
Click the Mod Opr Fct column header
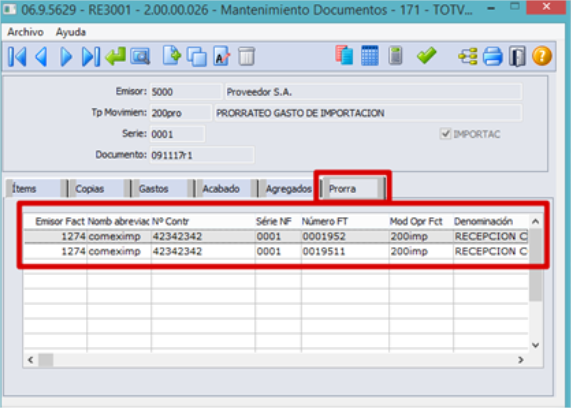pyautogui.click(x=421, y=221)
